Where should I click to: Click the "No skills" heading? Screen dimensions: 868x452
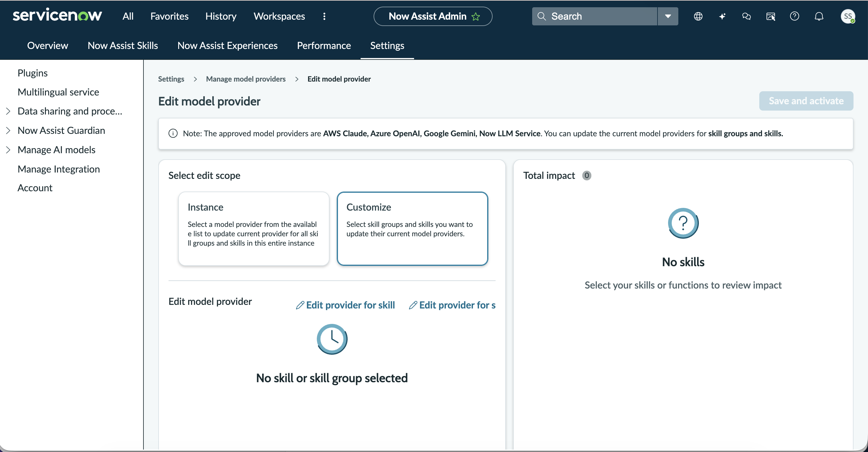point(683,262)
